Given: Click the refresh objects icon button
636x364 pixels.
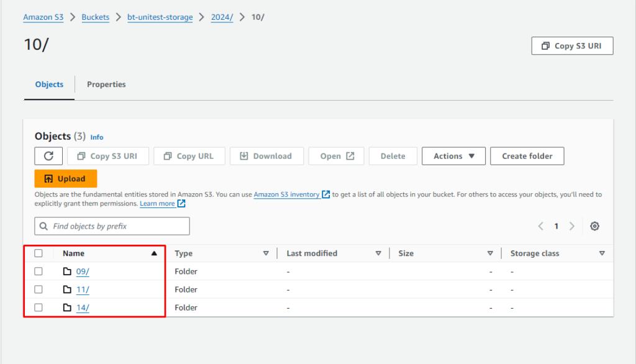Looking at the screenshot, I should 48,156.
